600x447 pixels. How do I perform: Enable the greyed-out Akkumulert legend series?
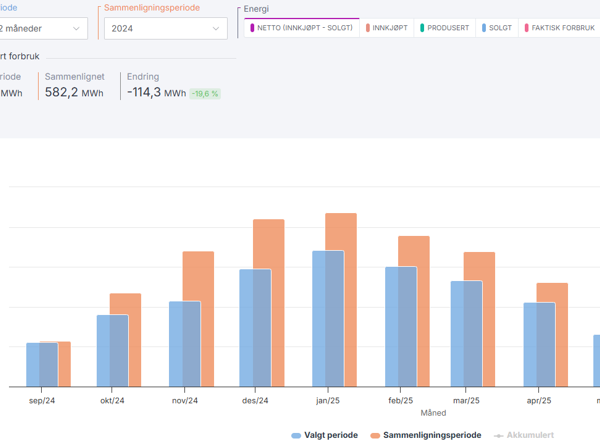tap(529, 435)
